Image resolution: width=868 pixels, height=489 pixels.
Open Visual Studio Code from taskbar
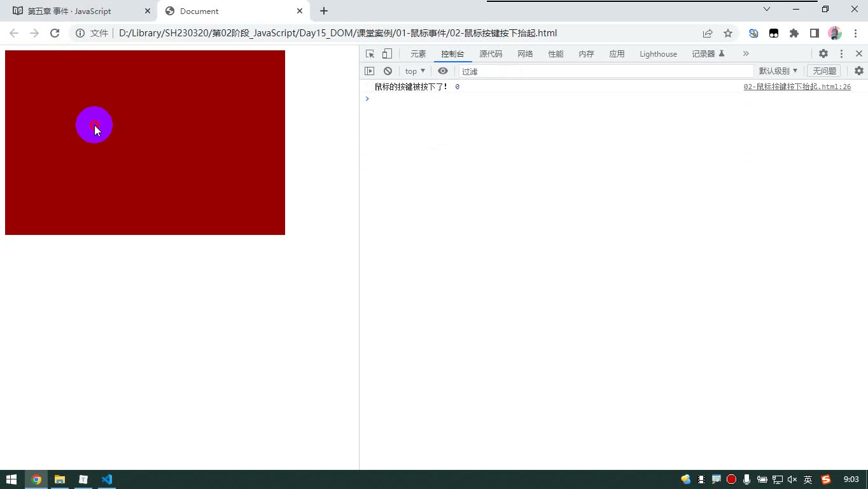pos(106,479)
